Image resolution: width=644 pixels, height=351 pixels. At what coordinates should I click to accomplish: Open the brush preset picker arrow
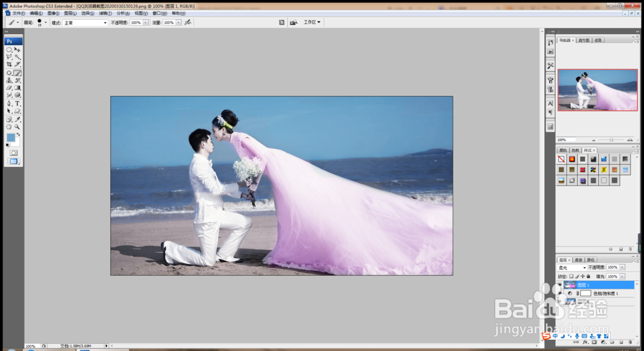pyautogui.click(x=46, y=23)
